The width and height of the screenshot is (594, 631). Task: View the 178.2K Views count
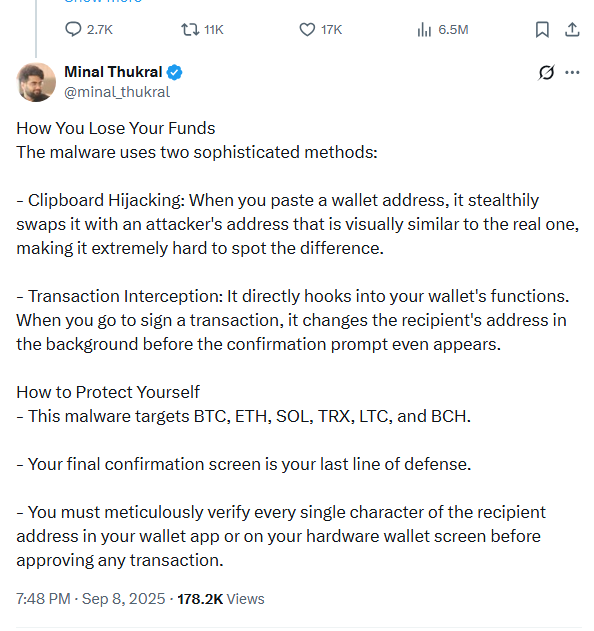tap(221, 599)
